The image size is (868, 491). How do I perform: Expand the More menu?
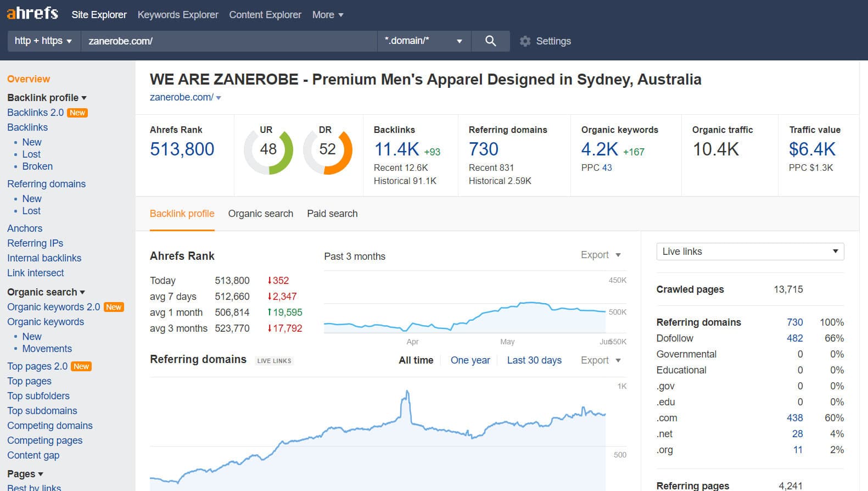[328, 15]
